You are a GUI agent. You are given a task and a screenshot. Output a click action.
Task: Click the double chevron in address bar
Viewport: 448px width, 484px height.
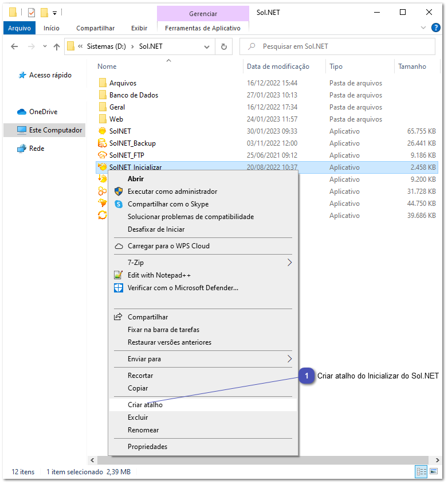click(x=80, y=46)
